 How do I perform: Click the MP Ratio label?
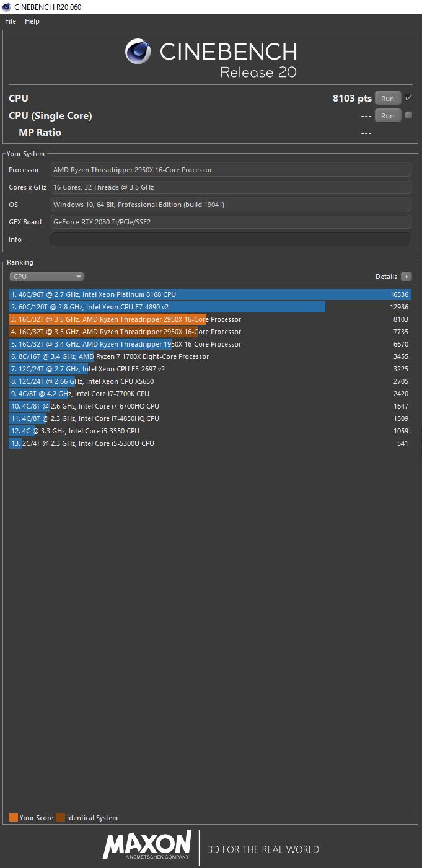(40, 132)
